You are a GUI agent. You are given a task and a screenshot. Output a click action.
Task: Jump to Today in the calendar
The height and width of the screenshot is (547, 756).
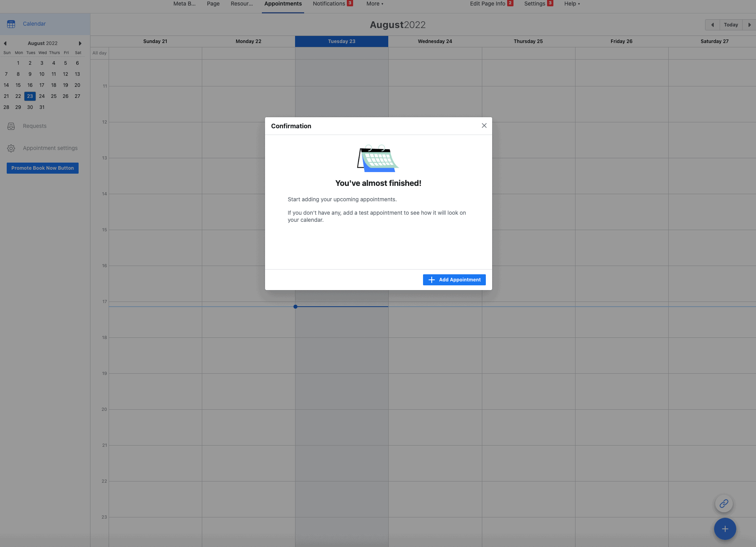point(731,25)
